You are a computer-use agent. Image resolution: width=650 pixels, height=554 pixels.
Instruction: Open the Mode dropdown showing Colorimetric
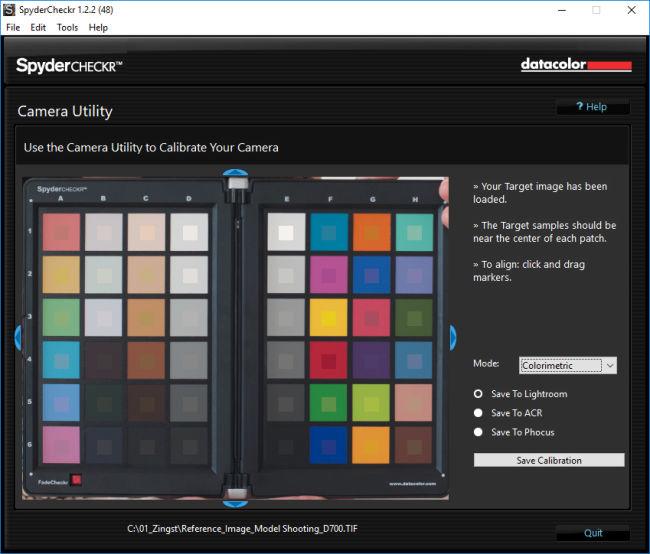click(x=567, y=366)
